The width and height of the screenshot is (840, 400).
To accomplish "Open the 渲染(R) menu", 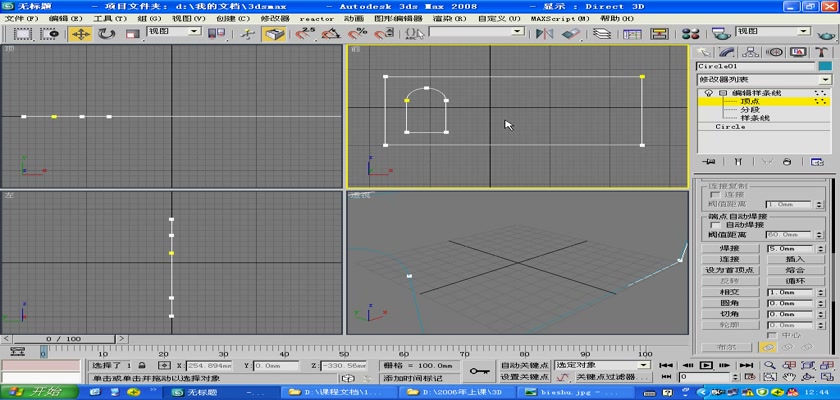I will (x=450, y=18).
